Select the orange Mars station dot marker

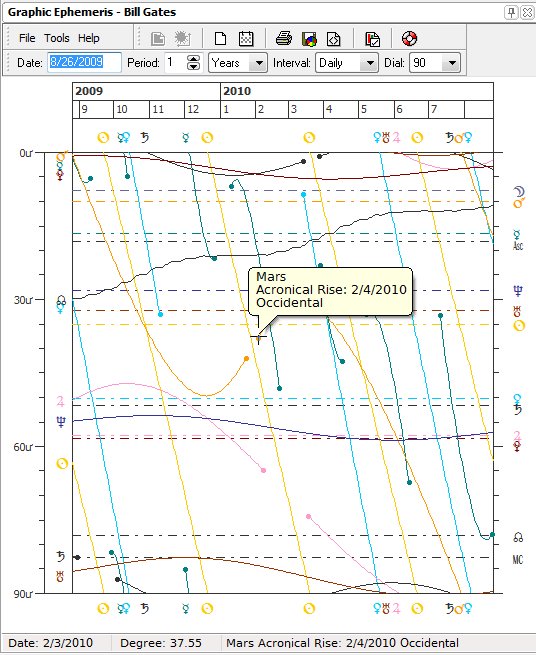point(246,358)
